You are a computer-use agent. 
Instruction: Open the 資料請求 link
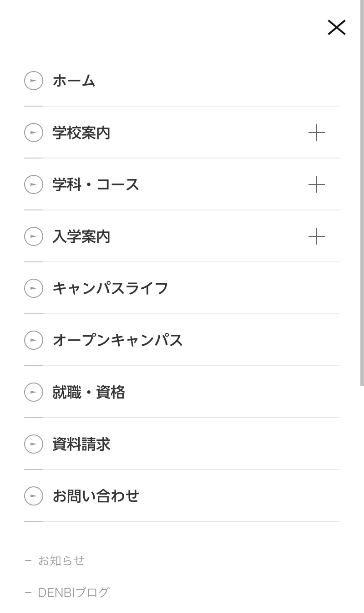pyautogui.click(x=81, y=444)
